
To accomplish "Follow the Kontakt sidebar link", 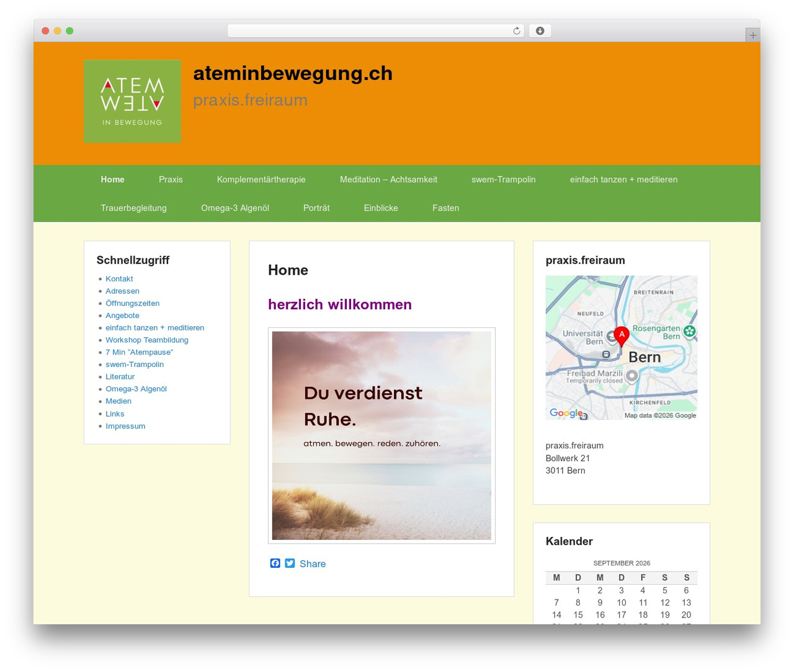I will (x=119, y=279).
